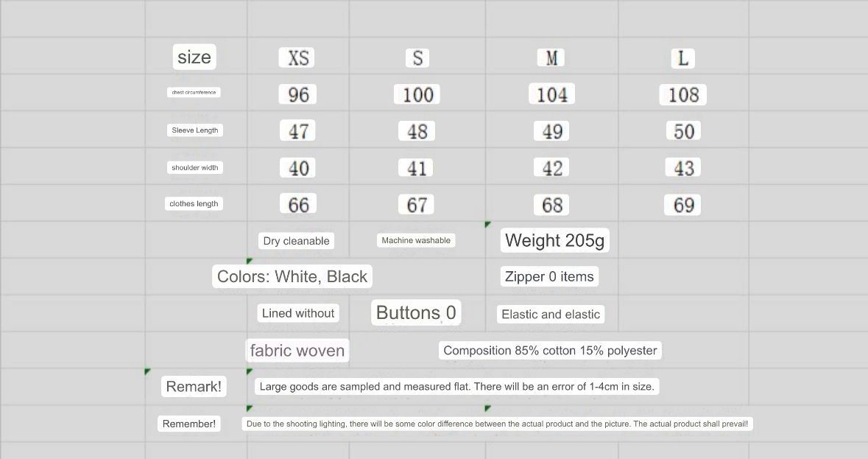Click the 'fabric woven' cell
Screen dimensions: 868x459
point(297,351)
